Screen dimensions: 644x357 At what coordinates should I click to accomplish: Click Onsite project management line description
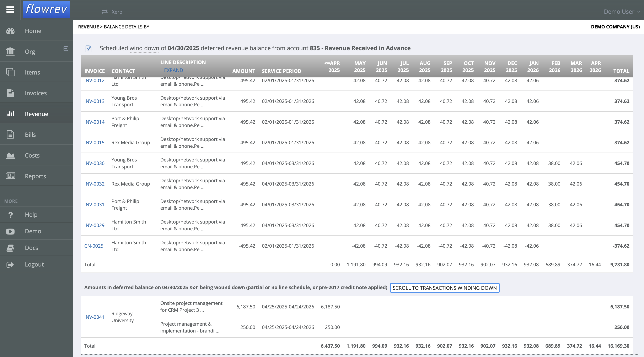coord(191,307)
